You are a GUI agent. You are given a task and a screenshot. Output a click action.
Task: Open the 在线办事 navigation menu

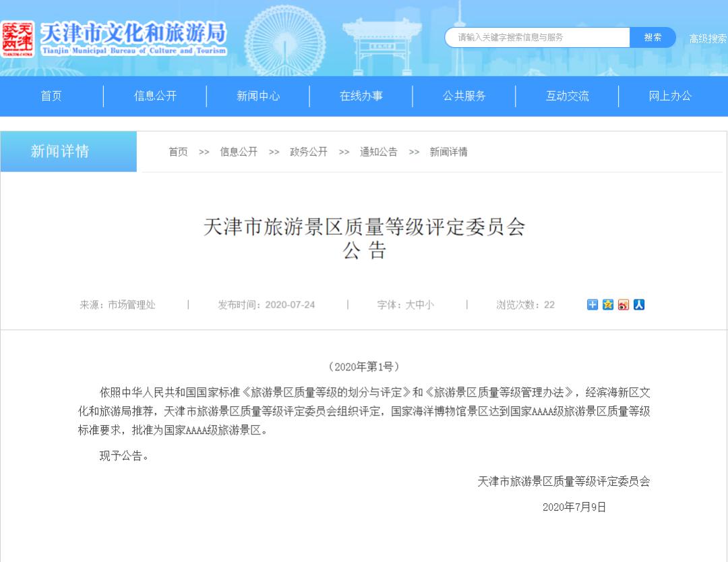pyautogui.click(x=361, y=96)
